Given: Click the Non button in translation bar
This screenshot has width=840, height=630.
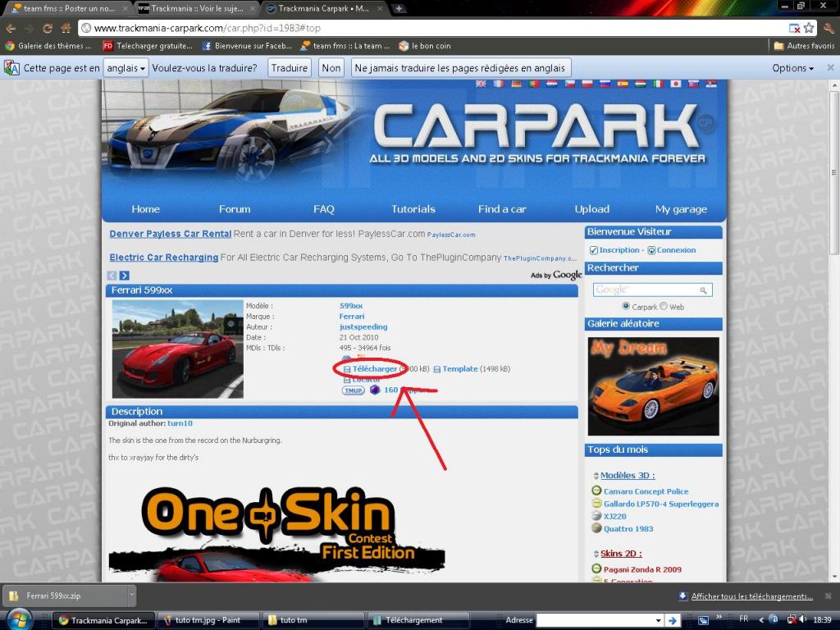Looking at the screenshot, I should (x=331, y=68).
